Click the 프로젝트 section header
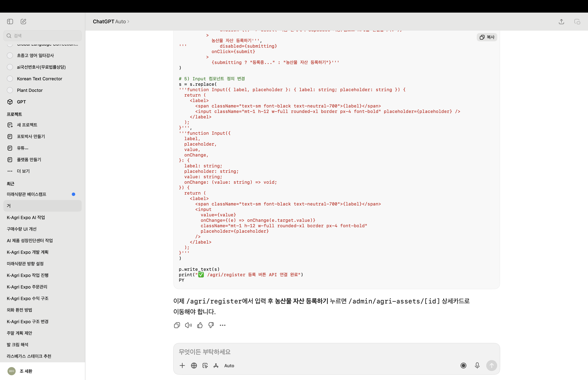Image resolution: width=588 pixels, height=380 pixels. pyautogui.click(x=14, y=114)
